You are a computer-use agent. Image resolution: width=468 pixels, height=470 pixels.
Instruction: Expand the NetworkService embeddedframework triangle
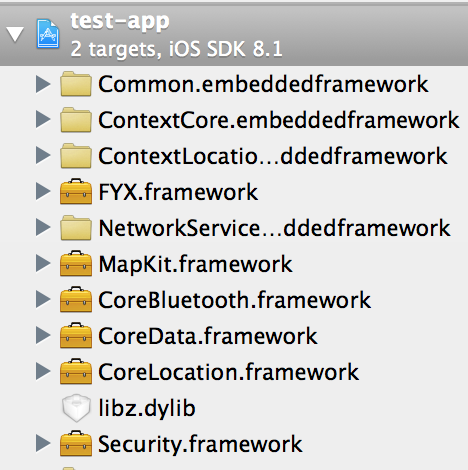[43, 228]
